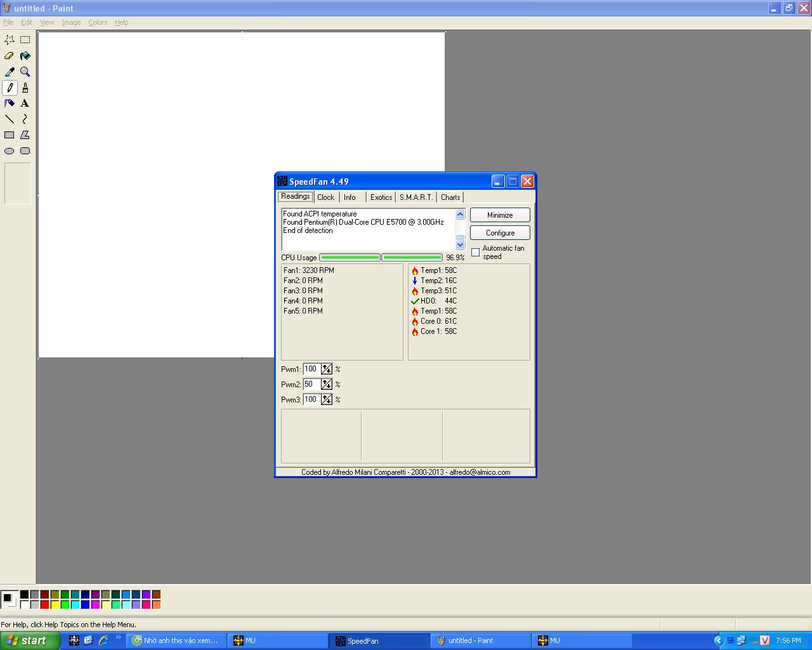Select the Pick Color eyedropper tool

10,72
